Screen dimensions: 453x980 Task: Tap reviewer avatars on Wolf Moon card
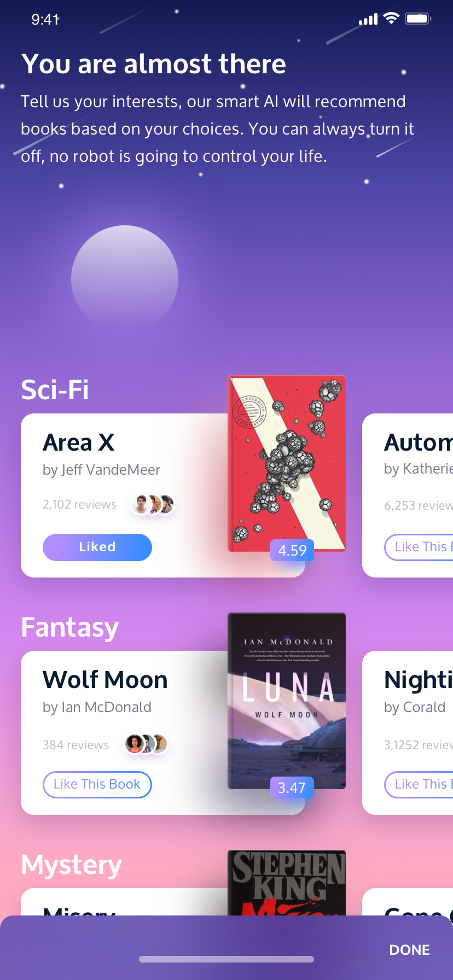(146, 744)
